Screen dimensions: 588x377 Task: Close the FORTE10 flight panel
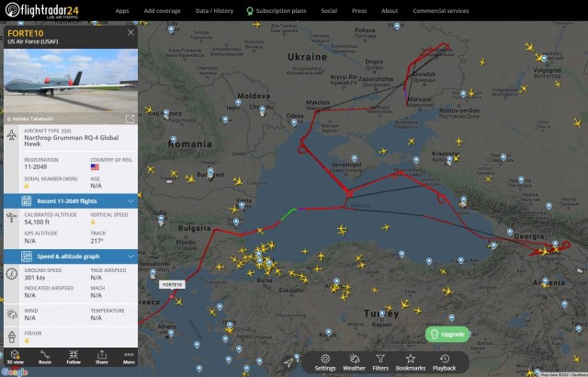130,32
